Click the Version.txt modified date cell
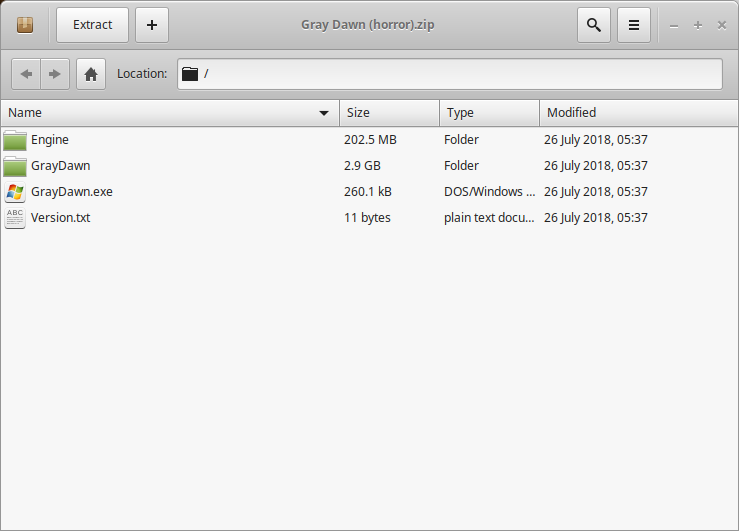Screen dimensions: 739x531 point(596,218)
